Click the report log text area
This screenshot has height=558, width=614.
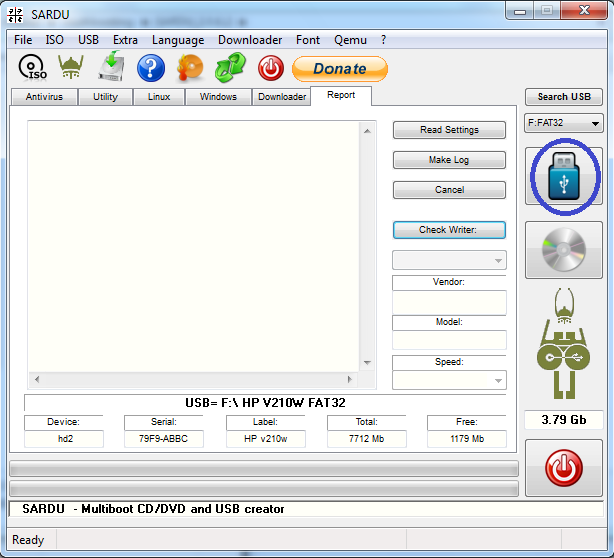coord(193,246)
